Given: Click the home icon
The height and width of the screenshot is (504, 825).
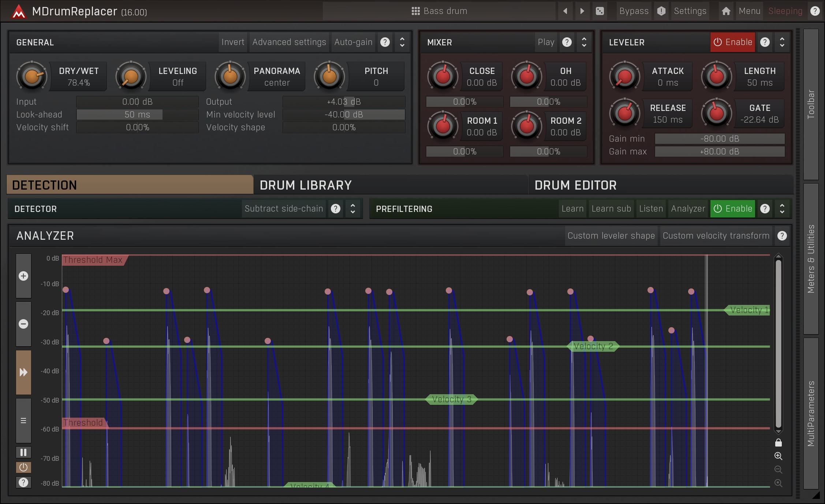Looking at the screenshot, I should [x=726, y=11].
